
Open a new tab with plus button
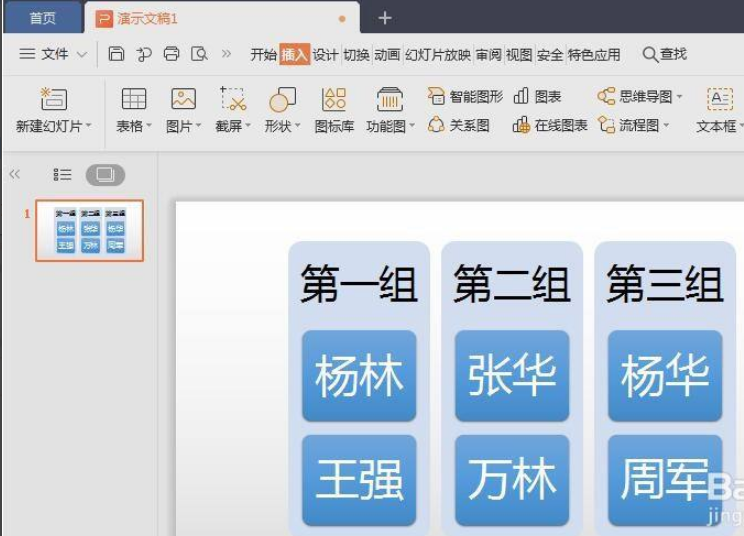point(385,18)
